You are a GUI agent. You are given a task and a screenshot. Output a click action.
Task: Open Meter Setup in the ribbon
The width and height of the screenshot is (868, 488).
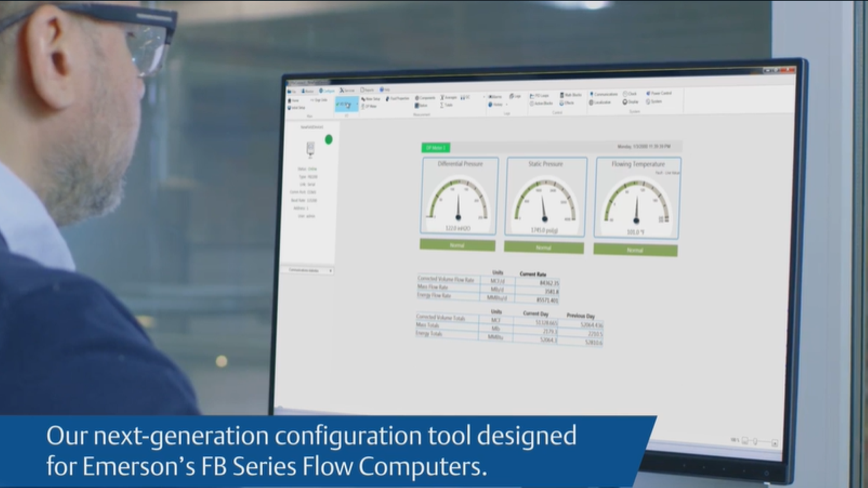pyautogui.click(x=371, y=99)
